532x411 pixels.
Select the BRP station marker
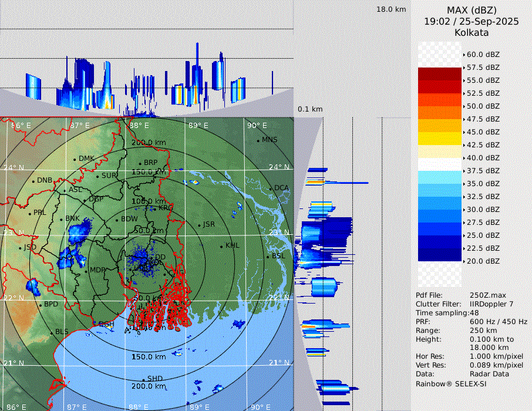(140, 163)
